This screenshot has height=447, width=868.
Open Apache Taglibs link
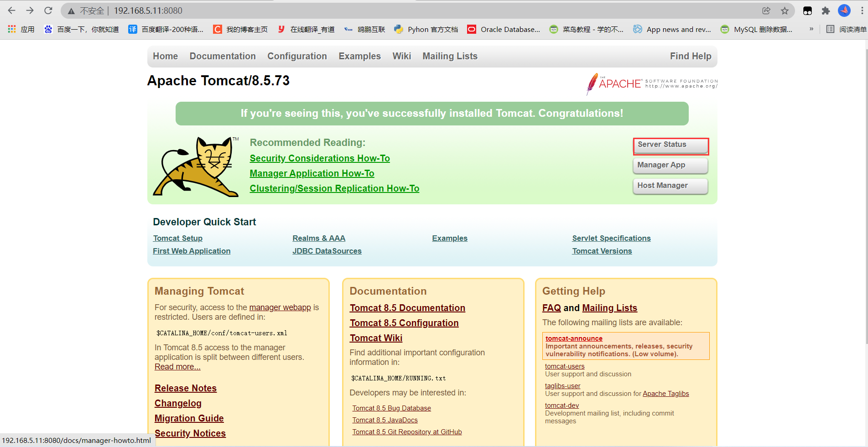665,394
